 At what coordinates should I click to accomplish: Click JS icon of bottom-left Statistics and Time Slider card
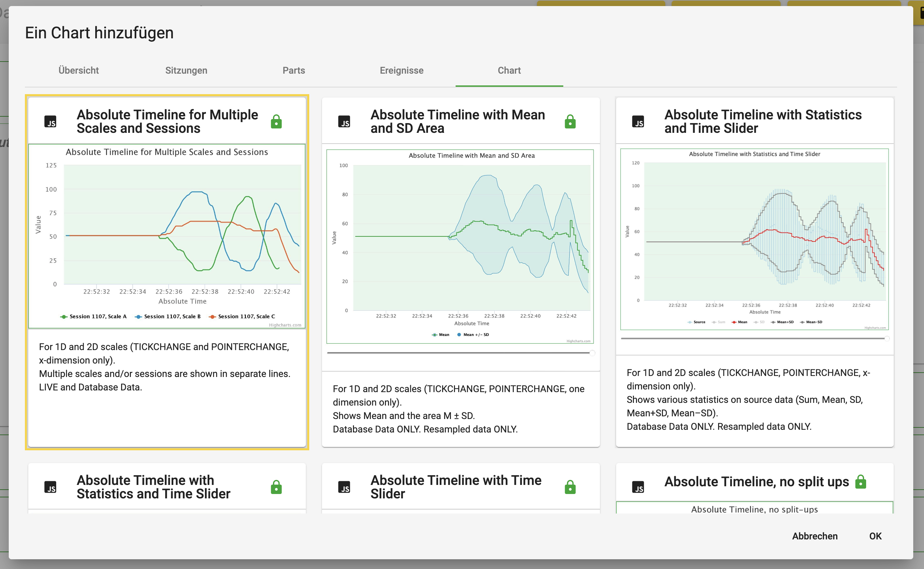(50, 487)
